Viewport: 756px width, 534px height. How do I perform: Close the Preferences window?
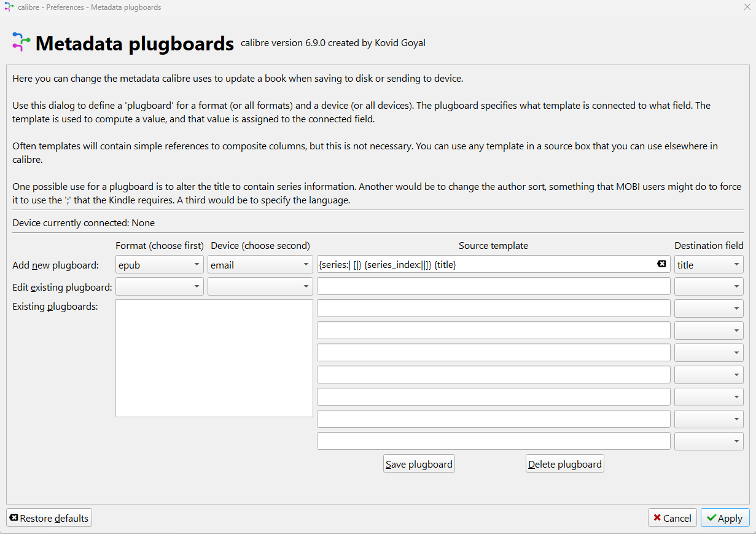pos(746,7)
